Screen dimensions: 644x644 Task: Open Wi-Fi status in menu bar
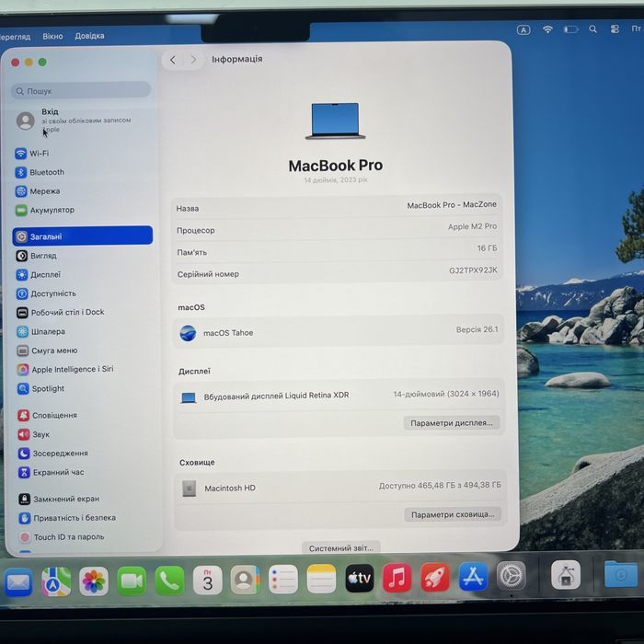point(547,29)
